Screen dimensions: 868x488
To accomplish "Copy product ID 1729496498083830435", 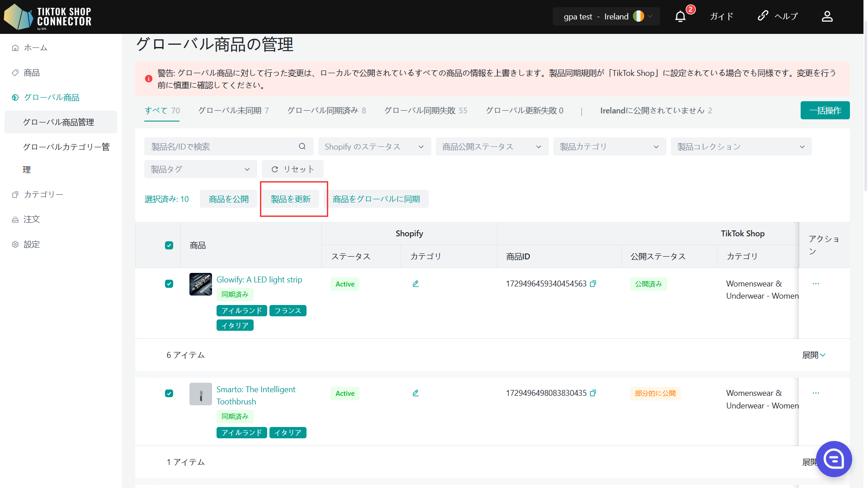I will tap(593, 393).
